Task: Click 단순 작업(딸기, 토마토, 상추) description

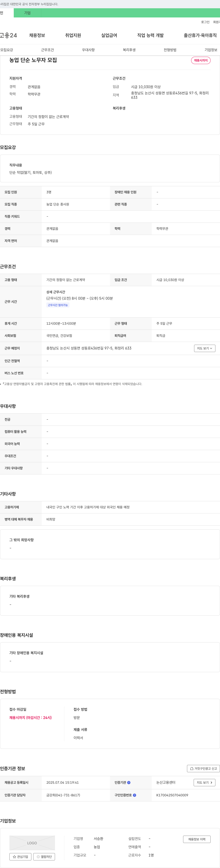Action: coord(31,172)
